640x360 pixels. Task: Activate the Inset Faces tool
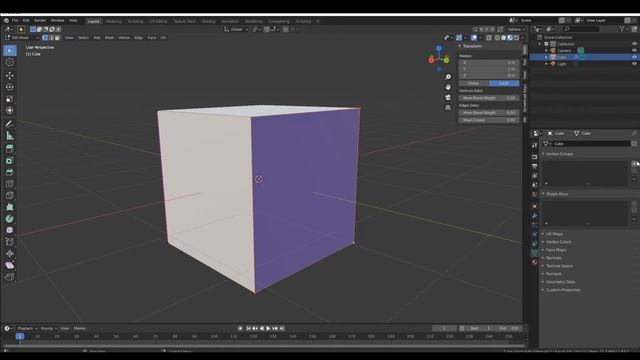[x=10, y=160]
